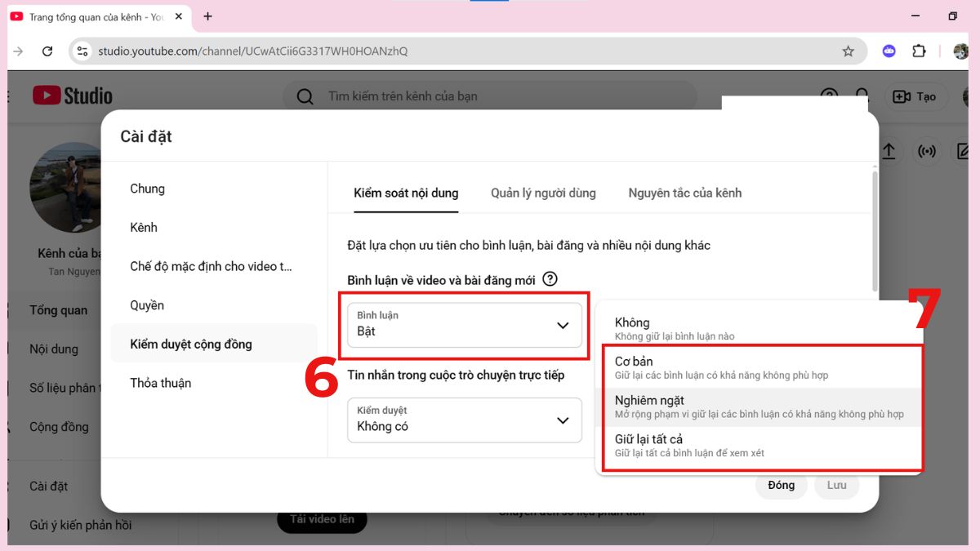This screenshot has width=980, height=551.
Task: Click the Lưu button
Action: 836,485
